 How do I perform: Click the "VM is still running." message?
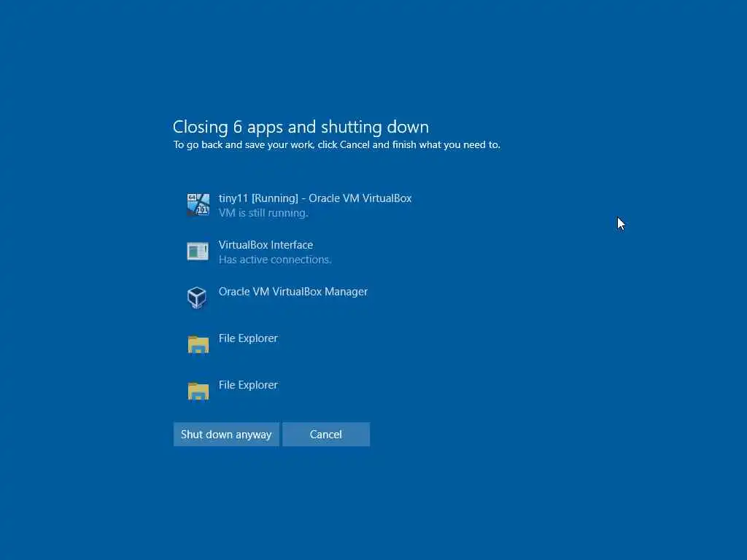[263, 213]
